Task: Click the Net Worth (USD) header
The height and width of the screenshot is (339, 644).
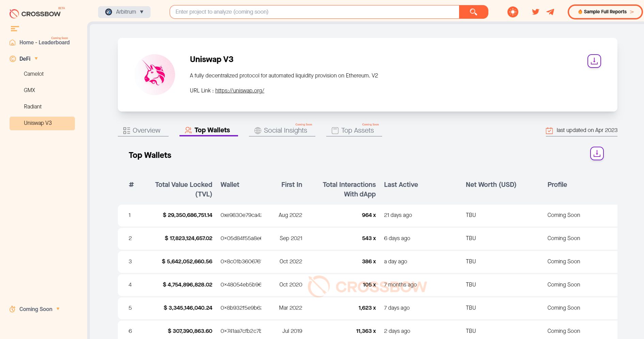Action: tap(491, 185)
